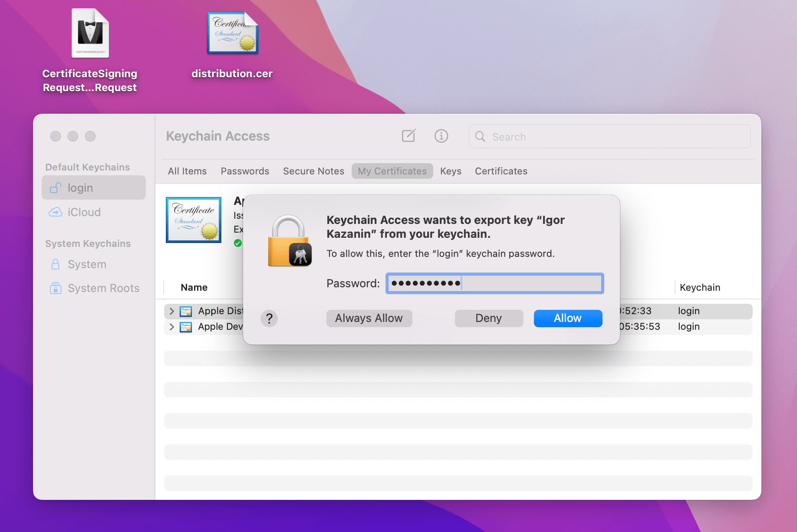Click the window zoom button
This screenshot has height=532, width=797.
(x=90, y=136)
